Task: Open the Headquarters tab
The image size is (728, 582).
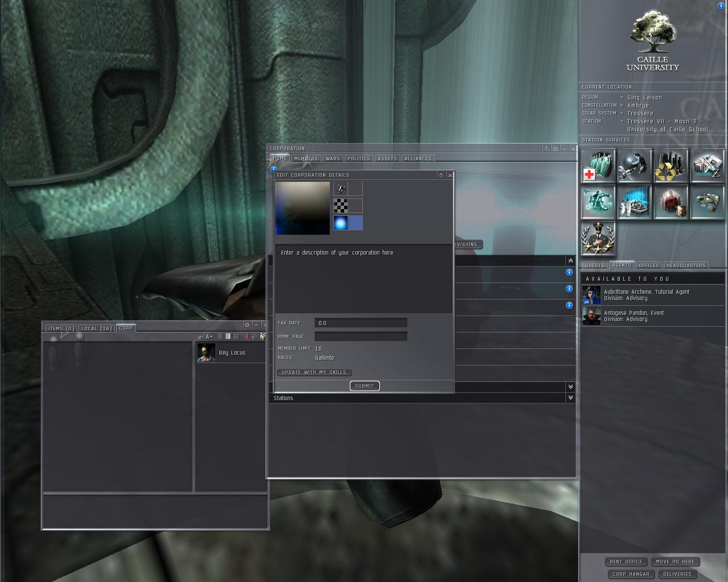Action: pyautogui.click(x=686, y=265)
